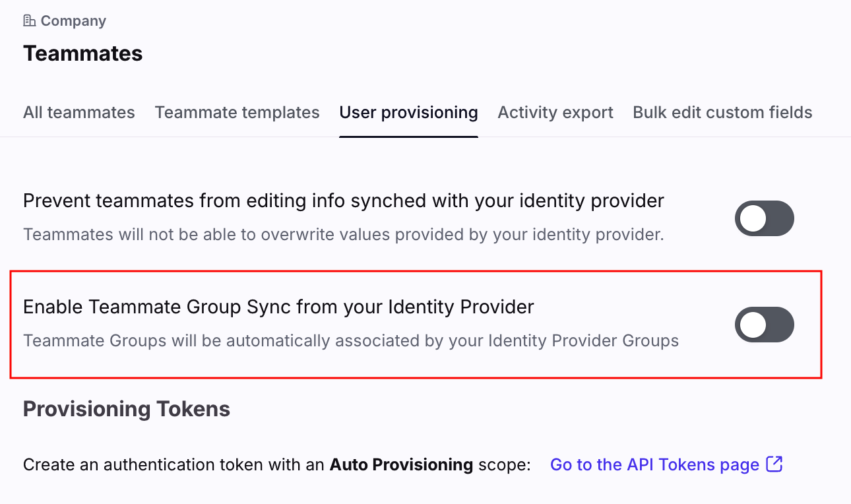Open the Bulk edit custom fields tab
The image size is (851, 504).
(x=722, y=113)
